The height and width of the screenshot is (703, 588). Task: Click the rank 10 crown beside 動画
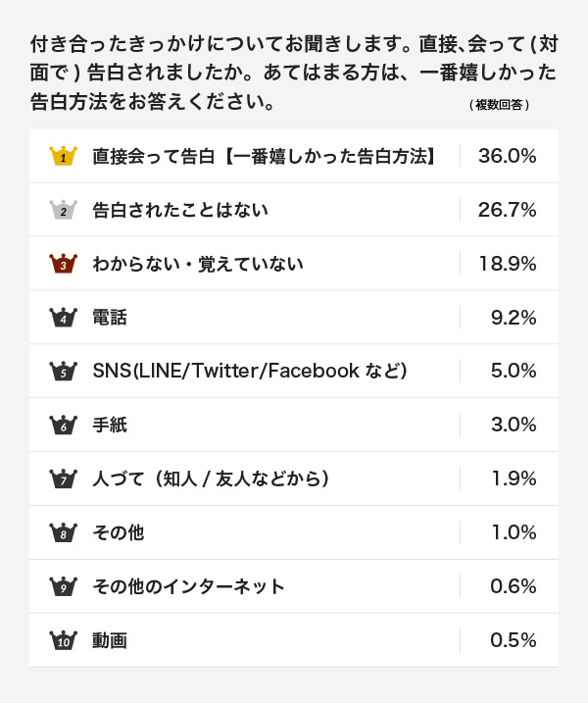pos(63,640)
